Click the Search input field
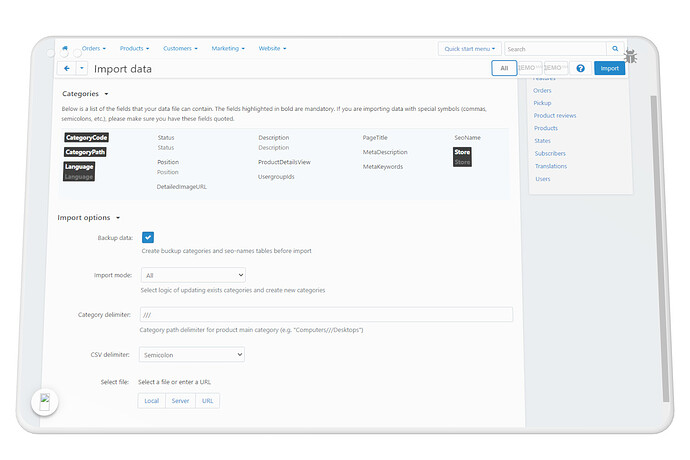 click(x=555, y=49)
